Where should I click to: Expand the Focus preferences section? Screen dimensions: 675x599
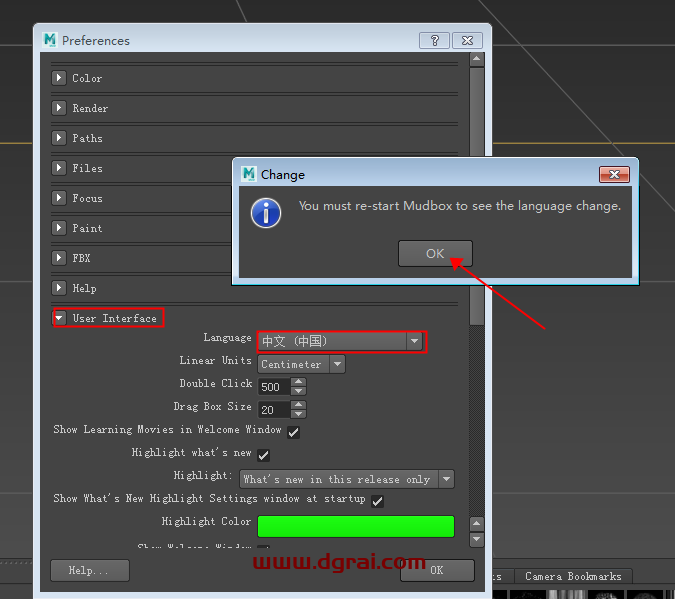(59, 198)
